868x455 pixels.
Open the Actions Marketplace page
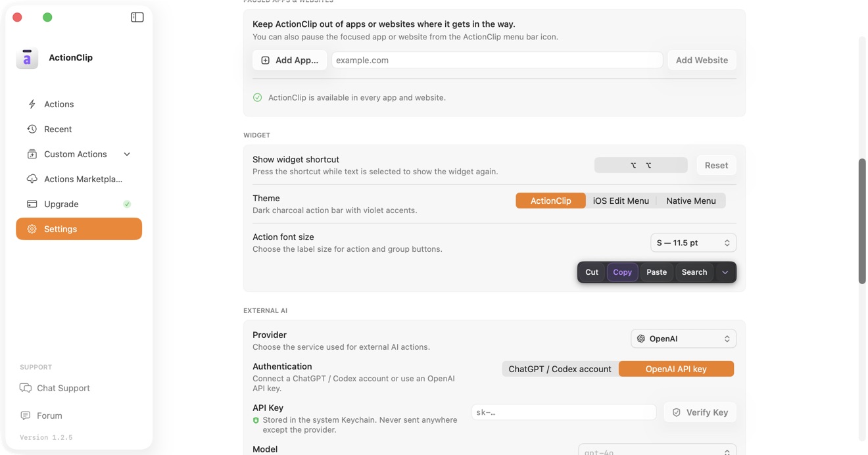79,180
